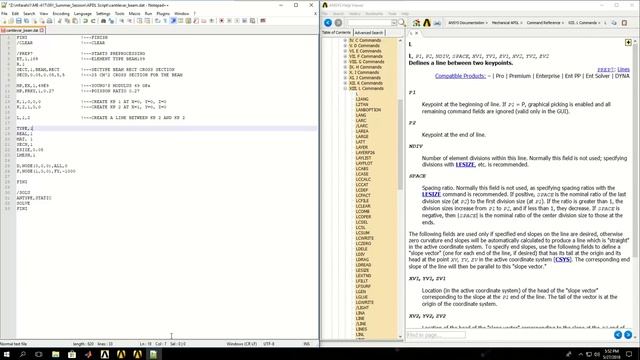
Task: Click the expand-all plus icon atop help page
Action: [628, 42]
